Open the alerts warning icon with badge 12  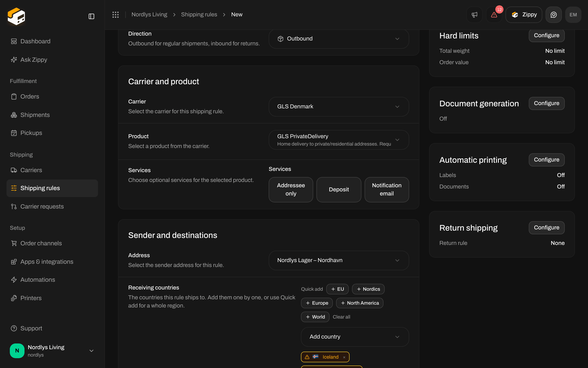494,15
